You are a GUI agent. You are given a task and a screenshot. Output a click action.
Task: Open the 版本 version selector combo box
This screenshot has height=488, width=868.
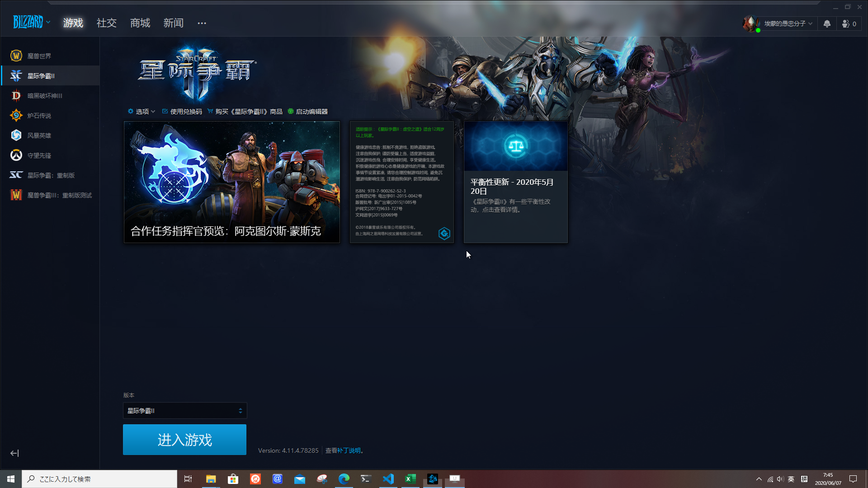(185, 411)
